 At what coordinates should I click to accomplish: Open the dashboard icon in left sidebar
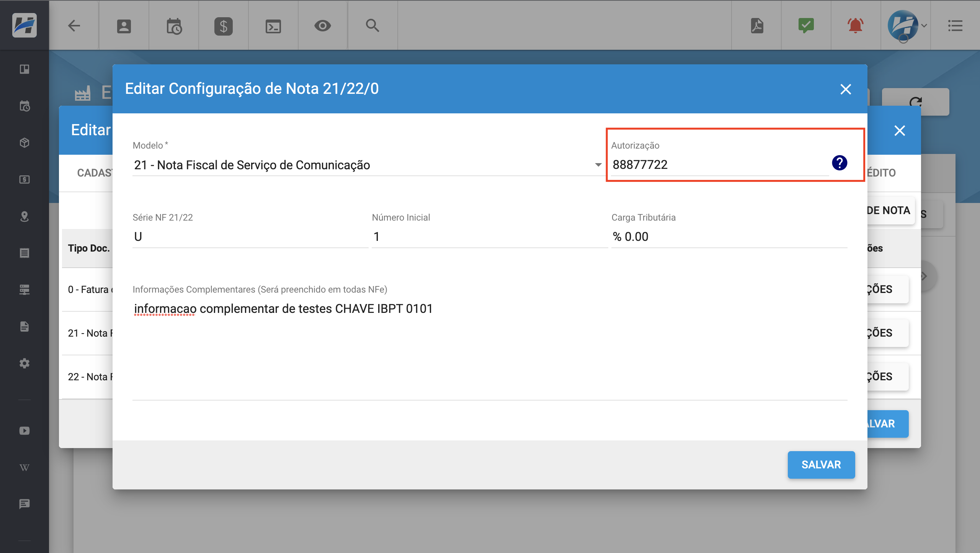[24, 69]
